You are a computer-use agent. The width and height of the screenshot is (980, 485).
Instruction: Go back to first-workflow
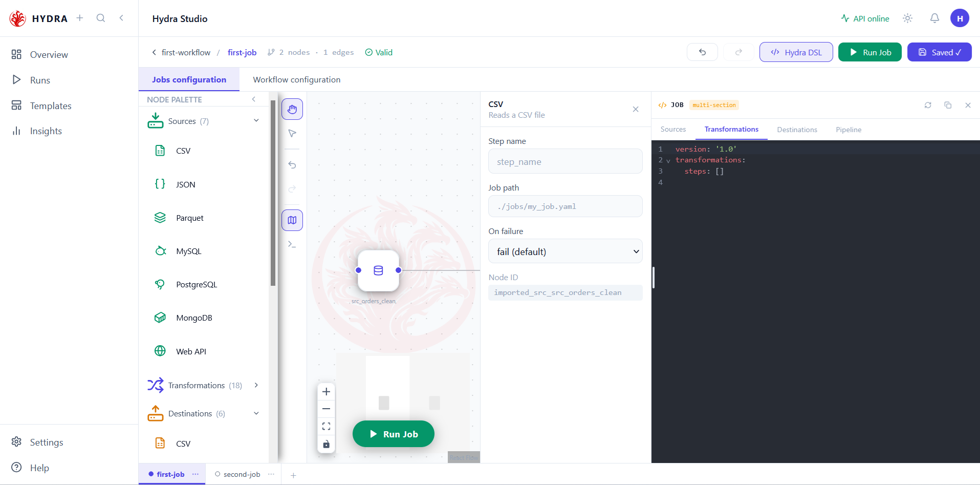[181, 52]
